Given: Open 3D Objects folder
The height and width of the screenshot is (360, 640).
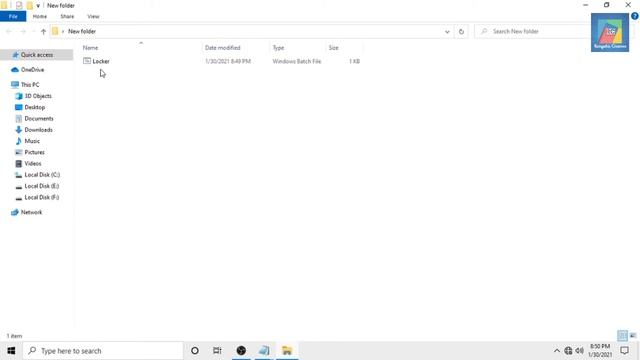Looking at the screenshot, I should click(x=38, y=96).
